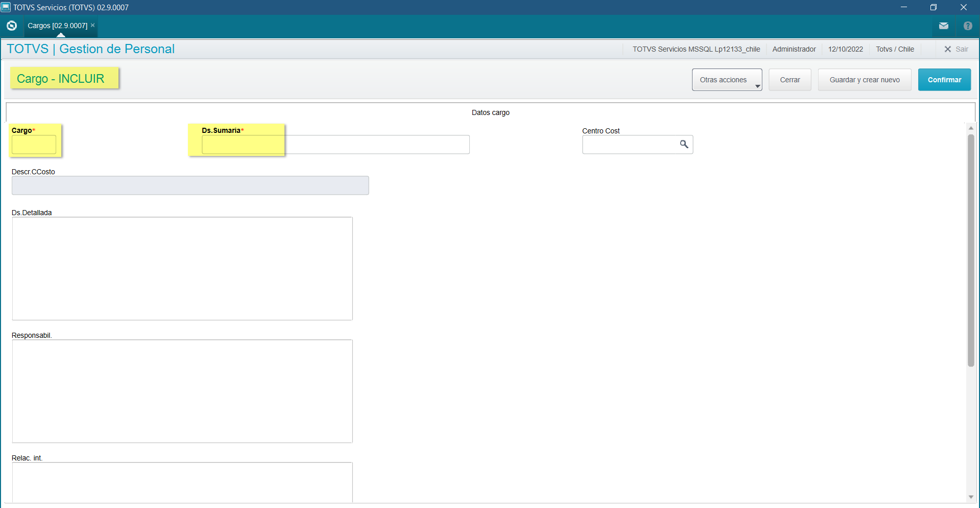Click the Centro Cost search magnifier icon
Viewport: 980px width, 508px height.
pos(684,145)
